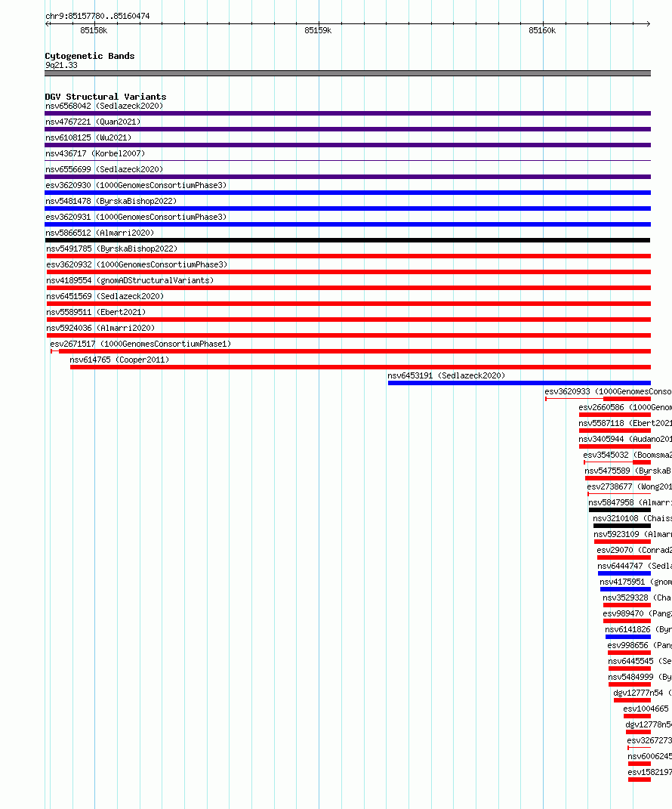Viewport: 672px width, 809px height.
Task: Click the 85158k ruler position label
Action: click(x=94, y=30)
